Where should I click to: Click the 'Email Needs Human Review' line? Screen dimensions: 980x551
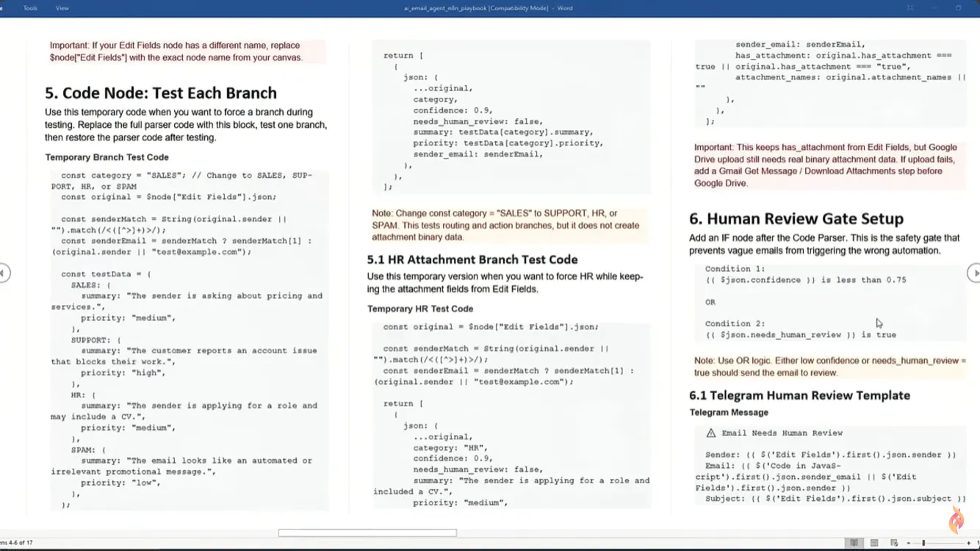coord(774,433)
